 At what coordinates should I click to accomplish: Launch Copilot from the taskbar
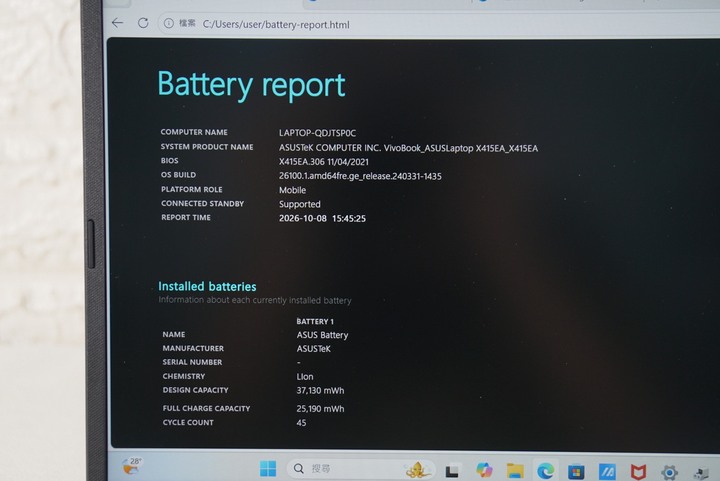[484, 470]
